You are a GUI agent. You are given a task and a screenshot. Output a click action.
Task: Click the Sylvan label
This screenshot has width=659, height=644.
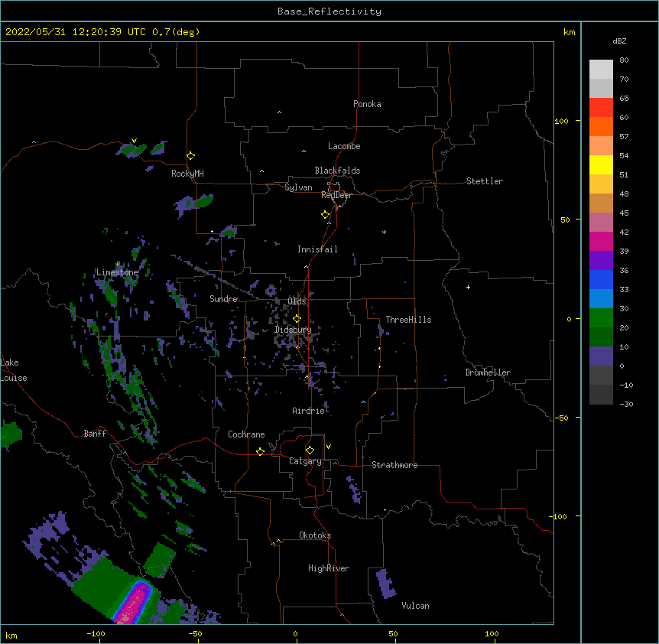298,187
